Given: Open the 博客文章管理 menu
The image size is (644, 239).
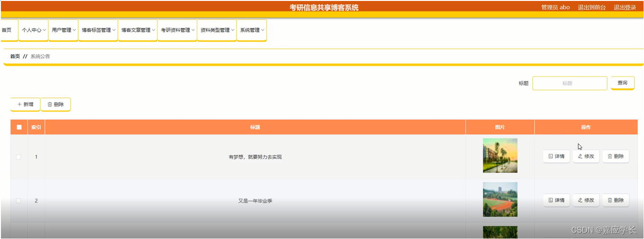Looking at the screenshot, I should (138, 30).
